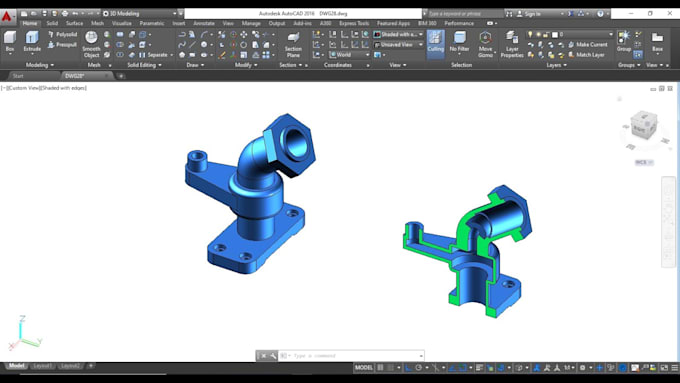The width and height of the screenshot is (680, 383).
Task: Switch to the Visualize ribbon tab
Action: click(122, 23)
